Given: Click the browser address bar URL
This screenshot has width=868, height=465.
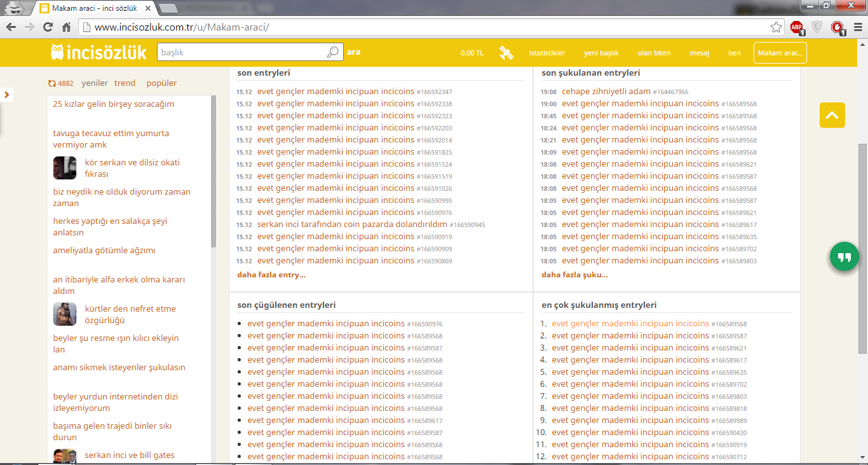Looking at the screenshot, I should [x=182, y=27].
